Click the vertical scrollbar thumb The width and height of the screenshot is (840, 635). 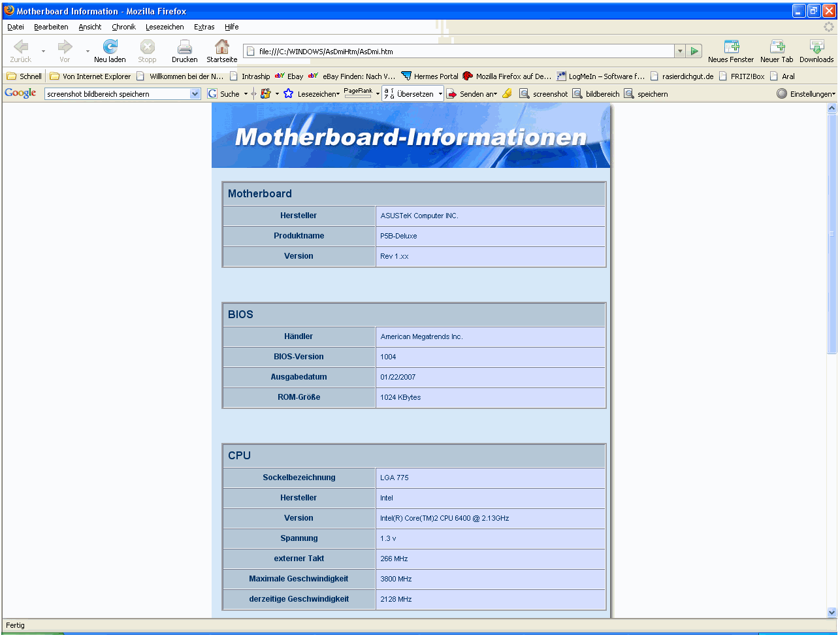832,233
